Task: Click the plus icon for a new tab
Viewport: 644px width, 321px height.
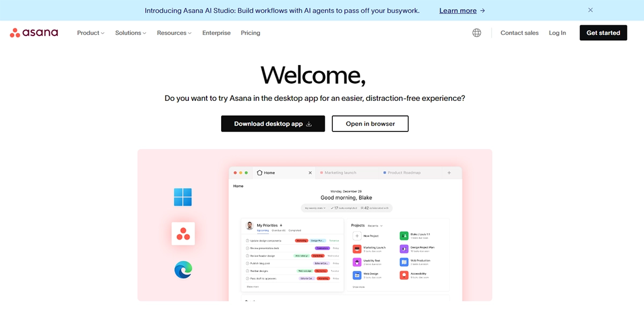Action: click(449, 173)
